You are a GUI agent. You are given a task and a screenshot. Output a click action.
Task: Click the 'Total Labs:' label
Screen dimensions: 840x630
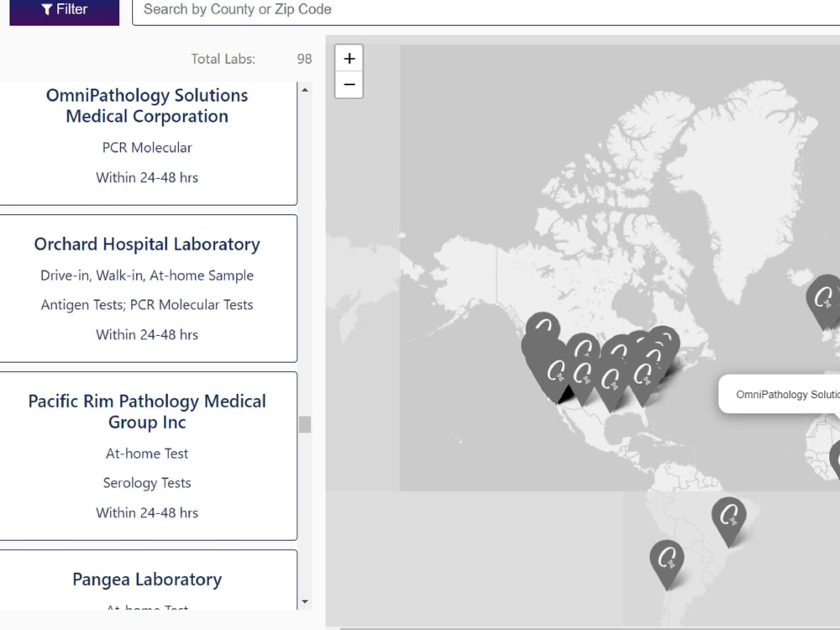(223, 59)
